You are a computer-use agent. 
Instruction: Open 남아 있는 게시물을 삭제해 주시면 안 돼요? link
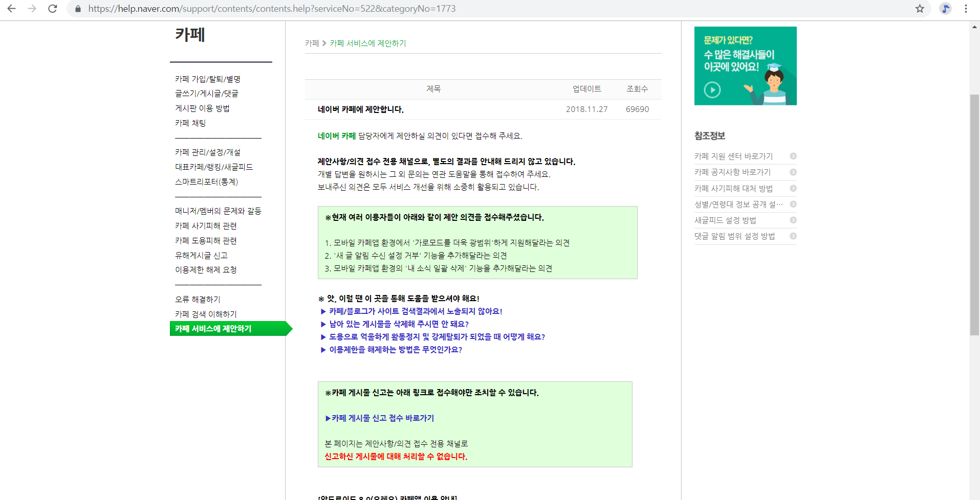click(x=399, y=324)
